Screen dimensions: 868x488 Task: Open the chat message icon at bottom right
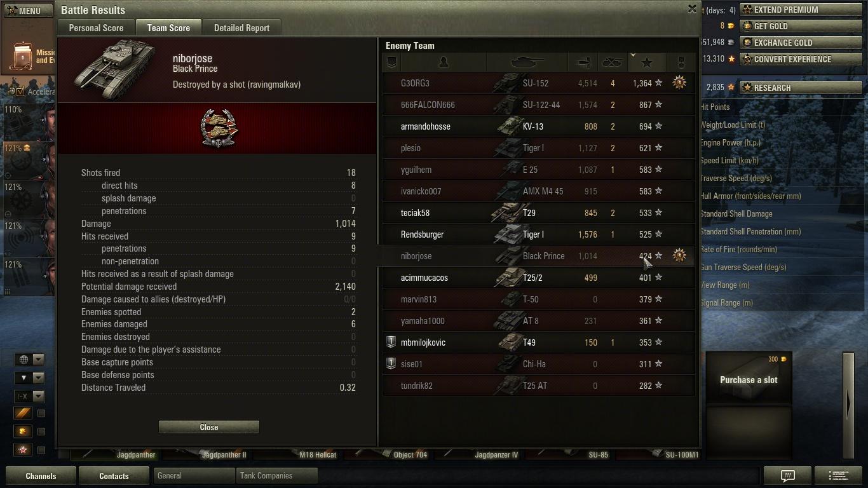pos(787,475)
